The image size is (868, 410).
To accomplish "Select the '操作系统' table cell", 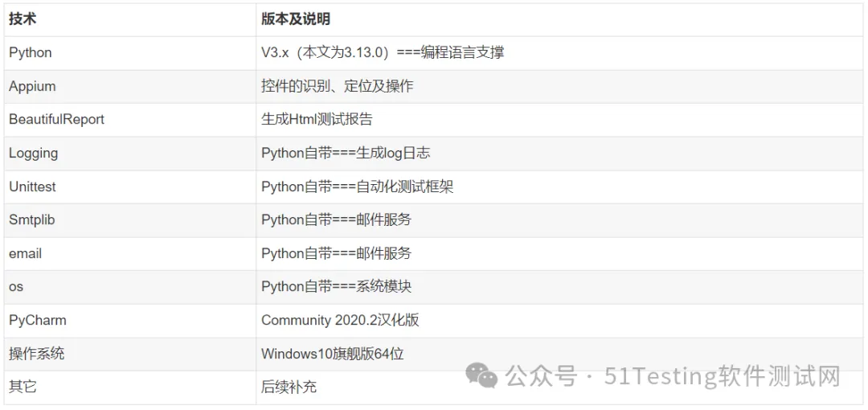I will point(129,354).
